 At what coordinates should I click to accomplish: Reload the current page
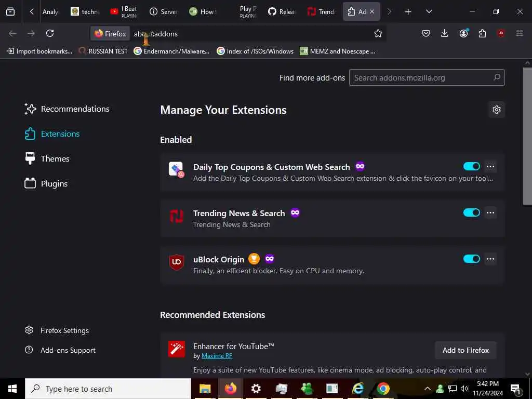coord(50,33)
